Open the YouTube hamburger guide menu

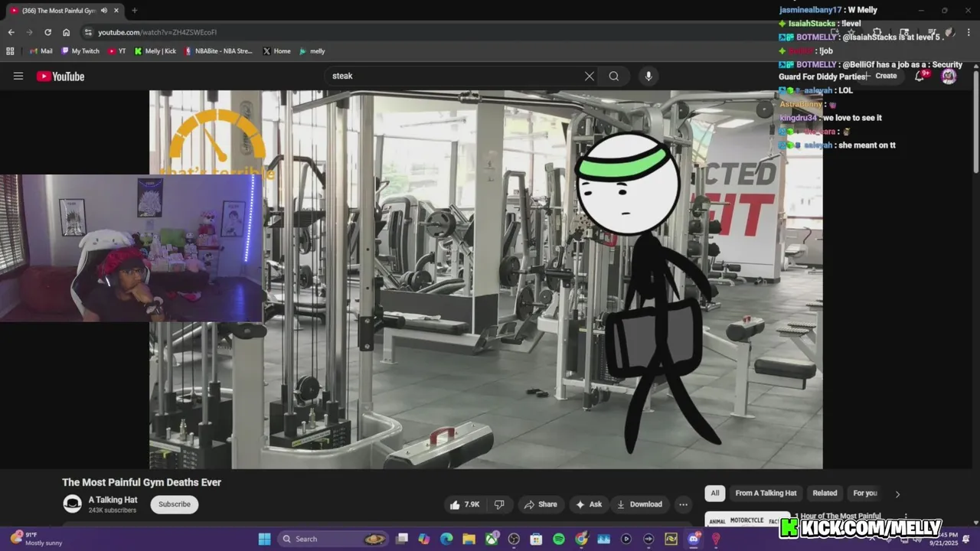18,76
